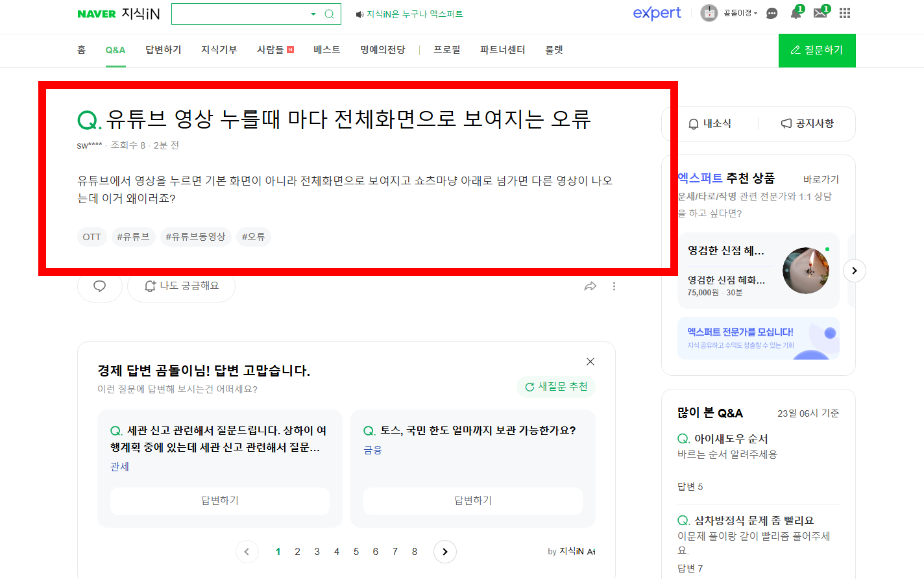The height and width of the screenshot is (579, 924).
Task: Go to the 홈 tab
Action: (82, 50)
